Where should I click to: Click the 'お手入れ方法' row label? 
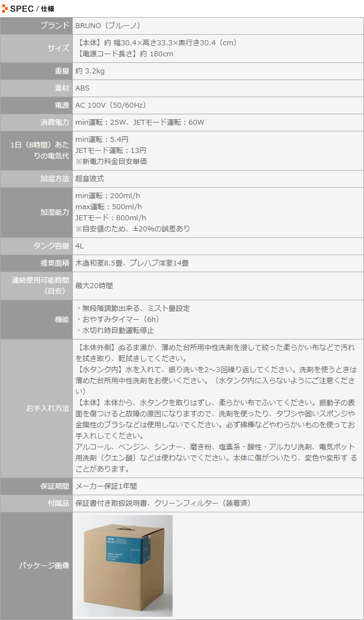[x=48, y=408]
